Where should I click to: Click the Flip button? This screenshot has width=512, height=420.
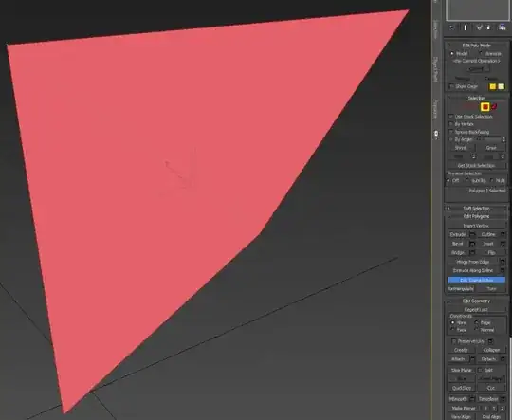point(491,252)
